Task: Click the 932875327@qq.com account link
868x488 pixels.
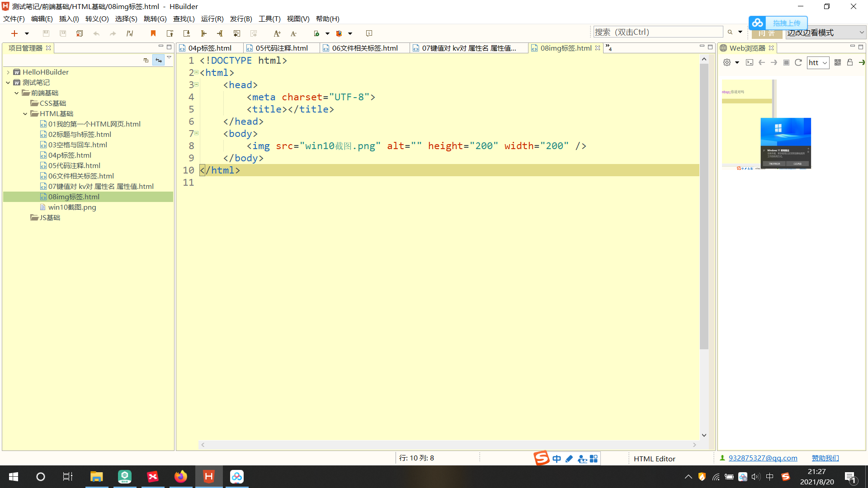Action: click(763, 458)
